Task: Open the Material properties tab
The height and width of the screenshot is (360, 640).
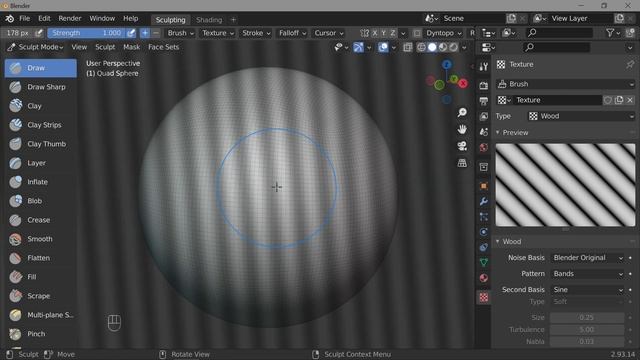Action: 484,278
